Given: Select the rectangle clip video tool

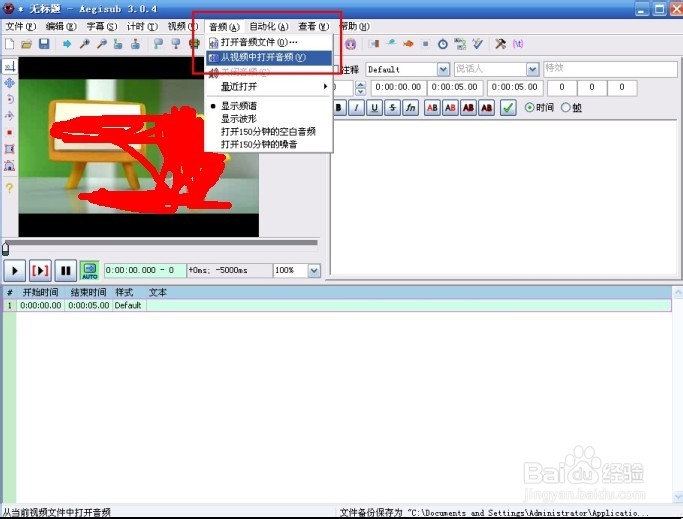Looking at the screenshot, I should click(10, 149).
